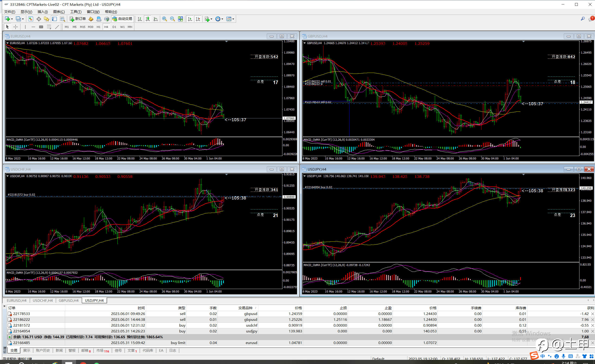This screenshot has width=595, height=364.
Task: Open the search magnifier icon
Action: (583, 19)
